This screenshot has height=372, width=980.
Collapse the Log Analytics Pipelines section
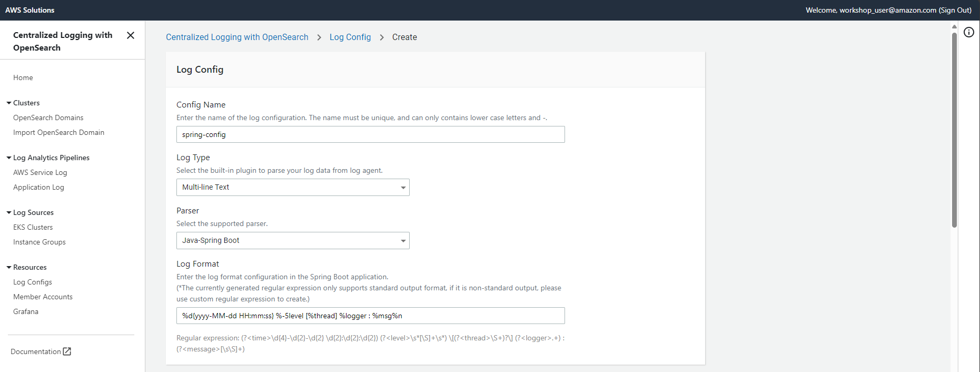tap(9, 158)
